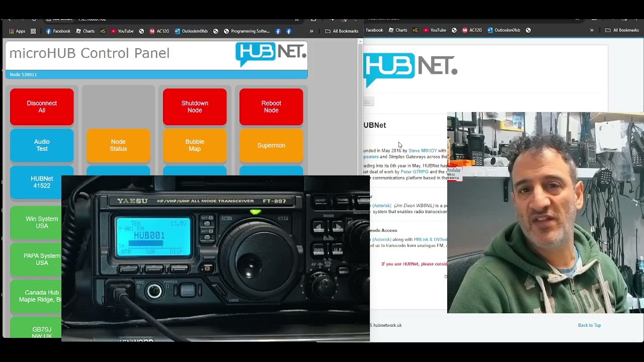Click the Node 539011 blue status bar
This screenshot has height=362, width=644.
(x=156, y=74)
